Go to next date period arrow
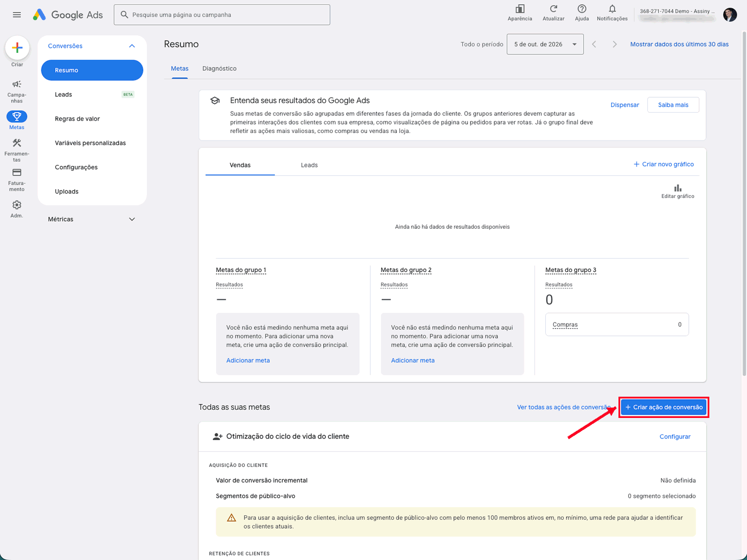 [615, 44]
